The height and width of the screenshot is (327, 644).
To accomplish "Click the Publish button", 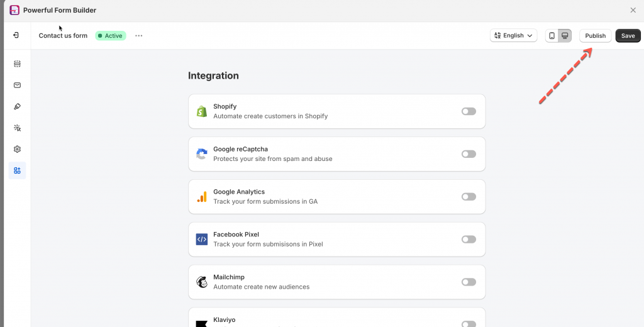I will coord(595,36).
